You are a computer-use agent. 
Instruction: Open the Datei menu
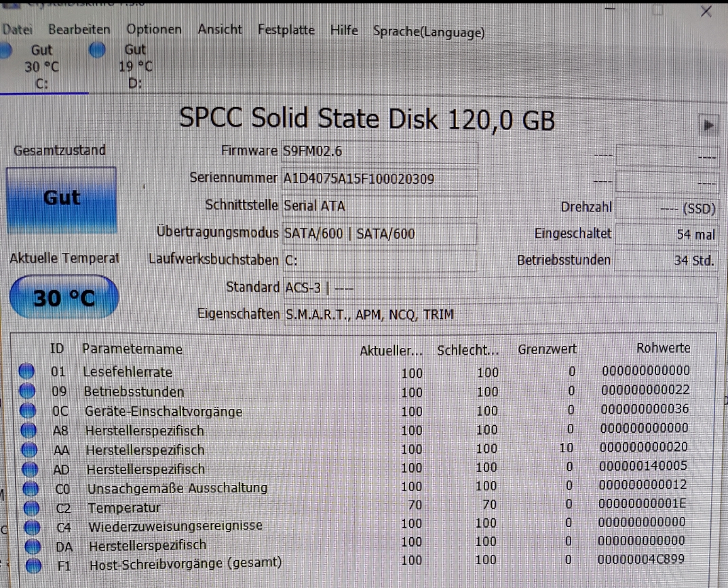pyautogui.click(x=17, y=30)
